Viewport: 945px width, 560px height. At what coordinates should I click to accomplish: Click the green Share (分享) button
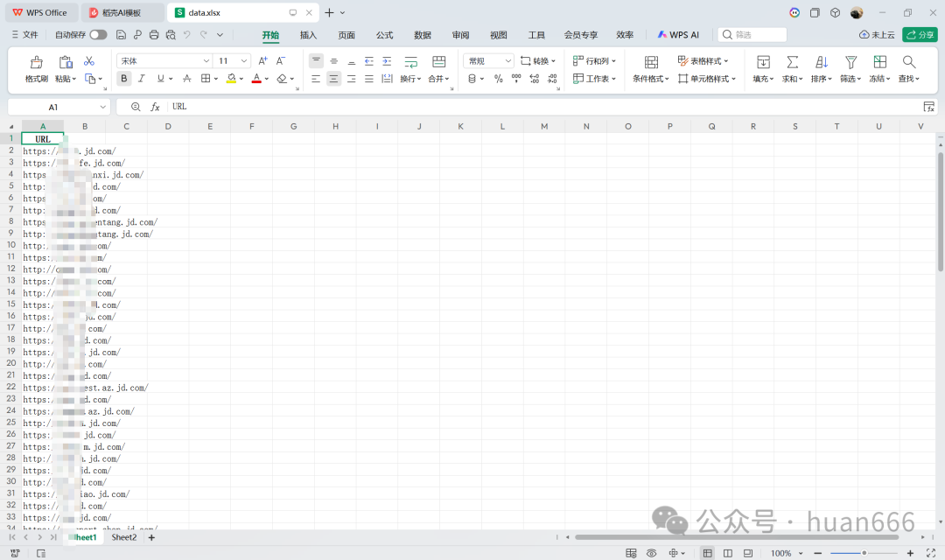click(x=920, y=35)
